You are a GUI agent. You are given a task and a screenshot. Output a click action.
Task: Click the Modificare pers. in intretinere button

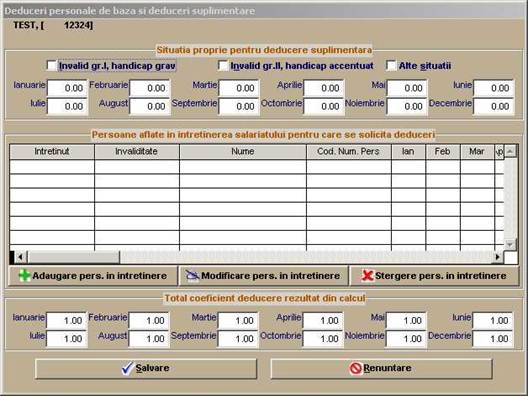pyautogui.click(x=264, y=276)
